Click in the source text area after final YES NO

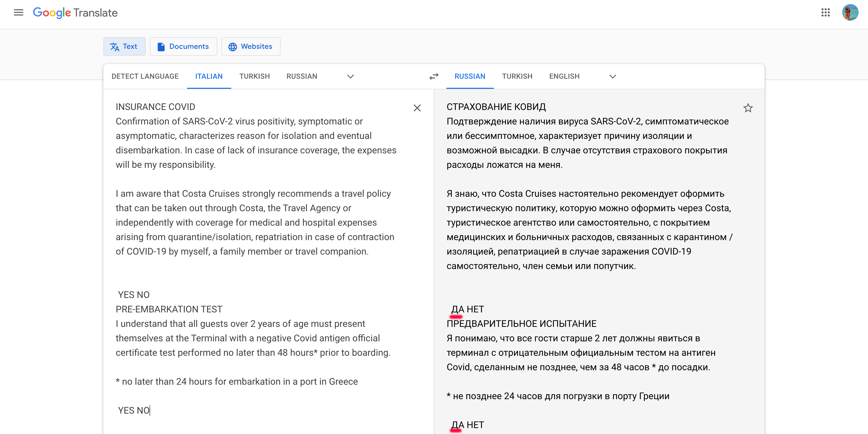click(x=150, y=411)
